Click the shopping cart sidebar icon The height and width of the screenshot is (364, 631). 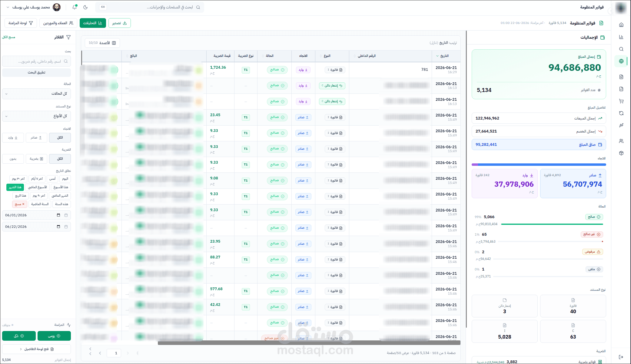point(621,101)
